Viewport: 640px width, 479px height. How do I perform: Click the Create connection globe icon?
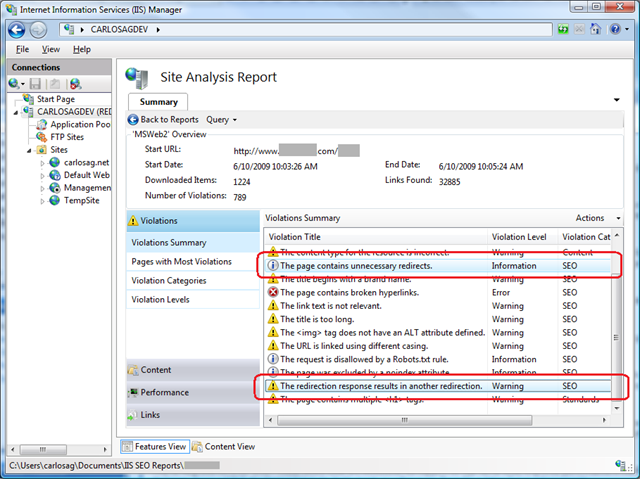click(13, 84)
